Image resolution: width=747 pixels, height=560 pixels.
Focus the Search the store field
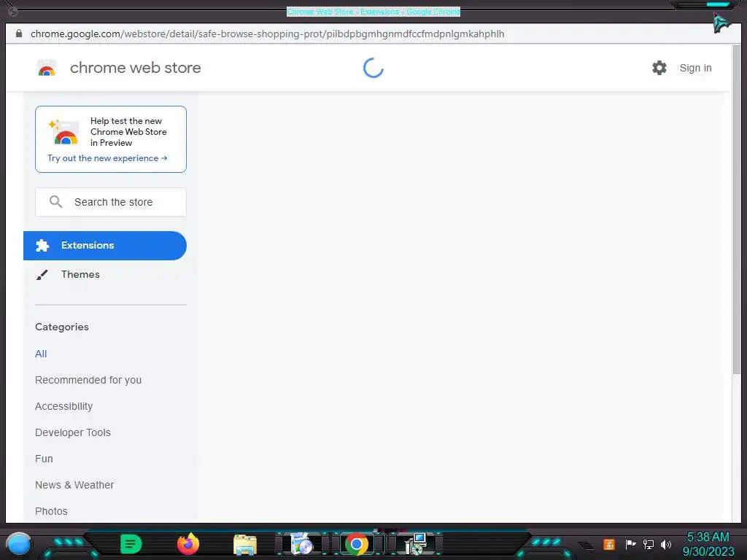111,202
